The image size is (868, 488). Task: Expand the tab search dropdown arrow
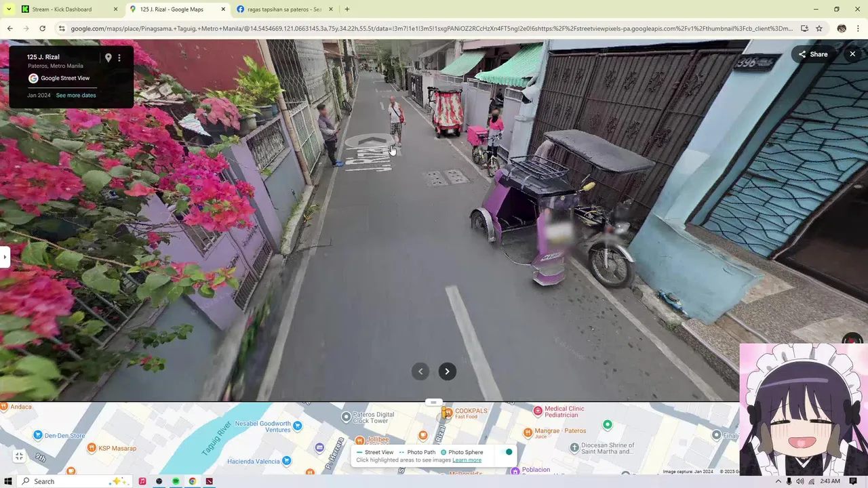(8, 9)
